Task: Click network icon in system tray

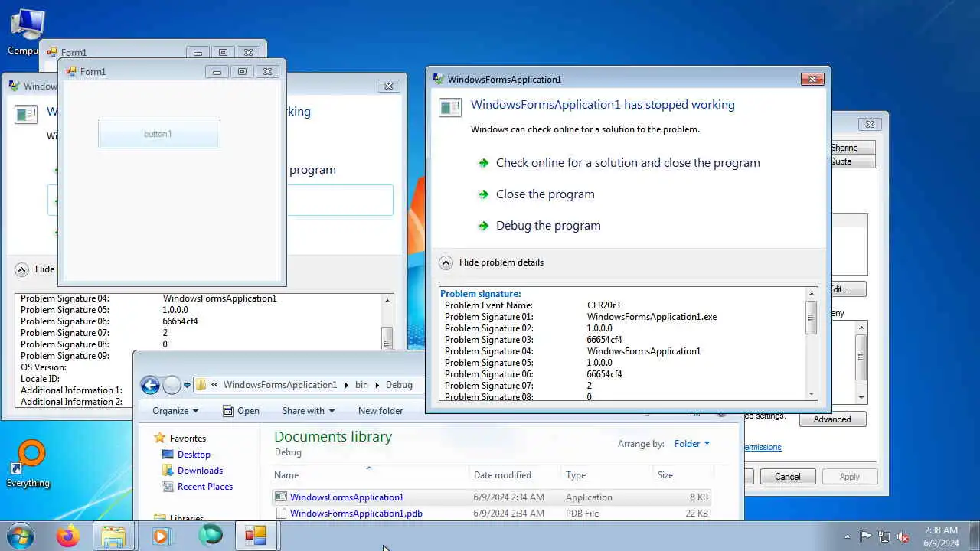Action: (884, 537)
